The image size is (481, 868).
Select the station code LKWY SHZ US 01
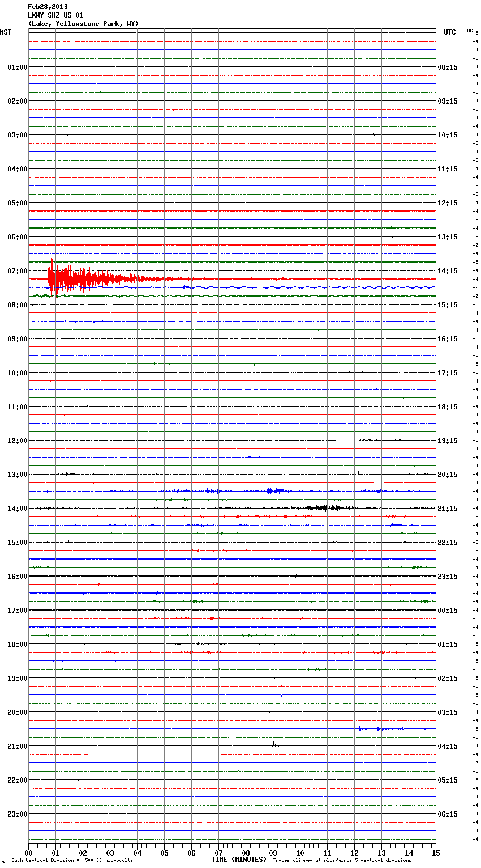click(x=55, y=15)
